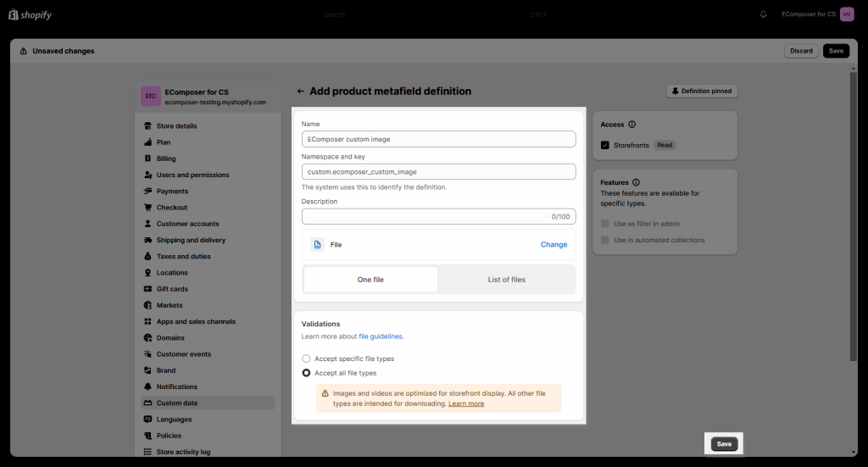This screenshot has width=868, height=467.
Task: Click the Checkout cart icon
Action: click(x=147, y=208)
